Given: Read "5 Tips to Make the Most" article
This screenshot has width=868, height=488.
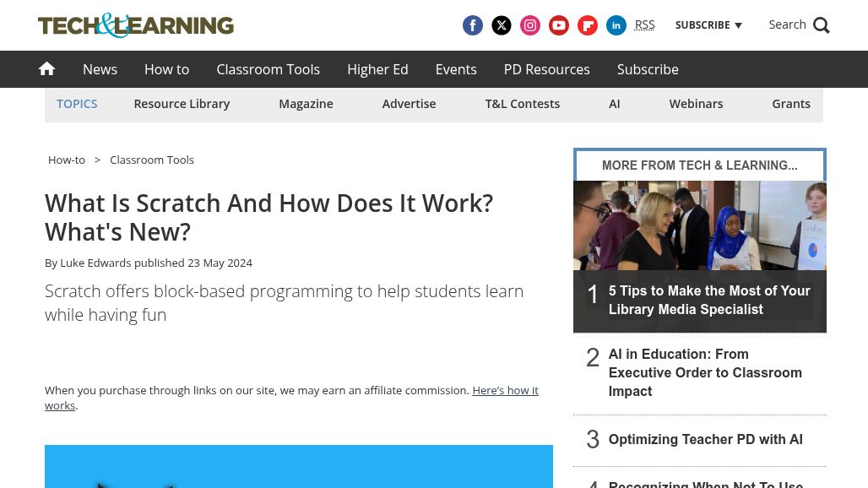Looking at the screenshot, I should click(x=709, y=300).
